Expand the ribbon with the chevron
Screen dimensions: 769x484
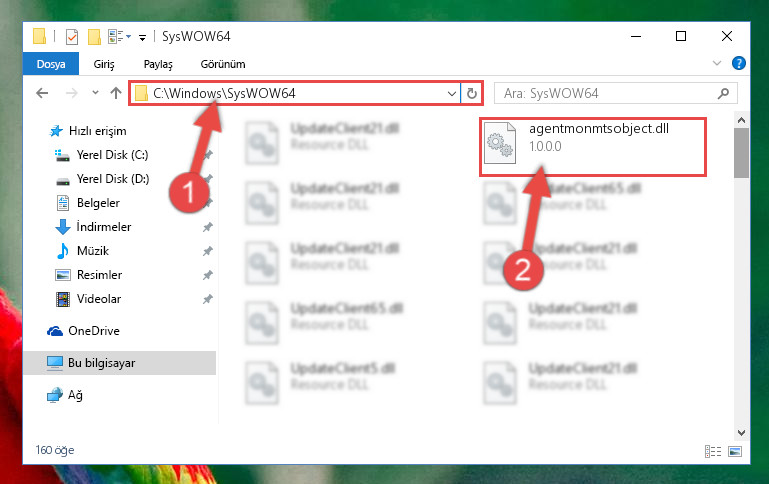[x=717, y=63]
